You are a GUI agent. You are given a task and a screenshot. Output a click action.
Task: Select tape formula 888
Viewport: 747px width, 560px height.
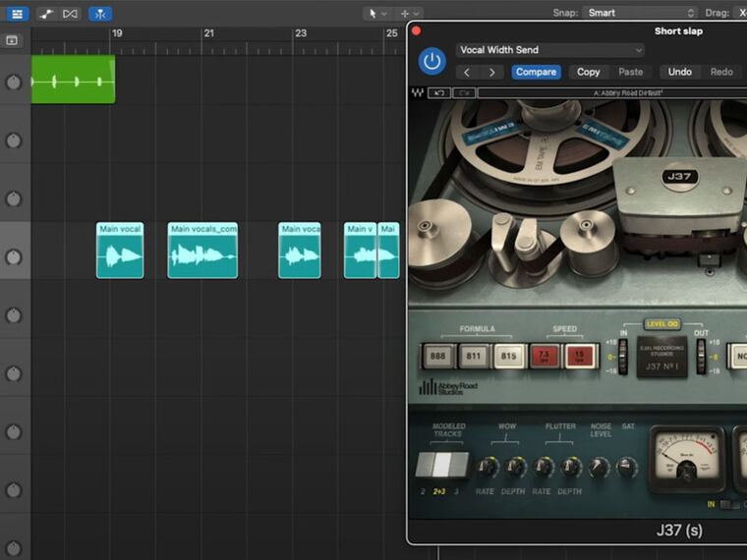point(437,355)
